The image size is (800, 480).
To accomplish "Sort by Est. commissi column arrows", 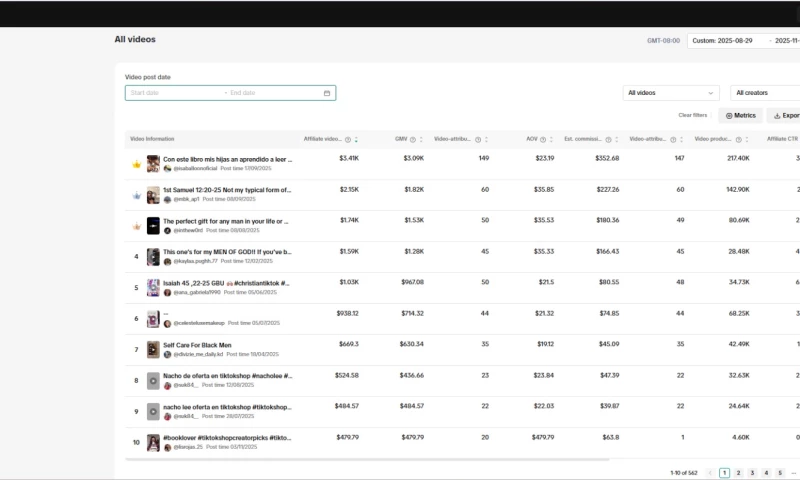I will click(x=616, y=140).
